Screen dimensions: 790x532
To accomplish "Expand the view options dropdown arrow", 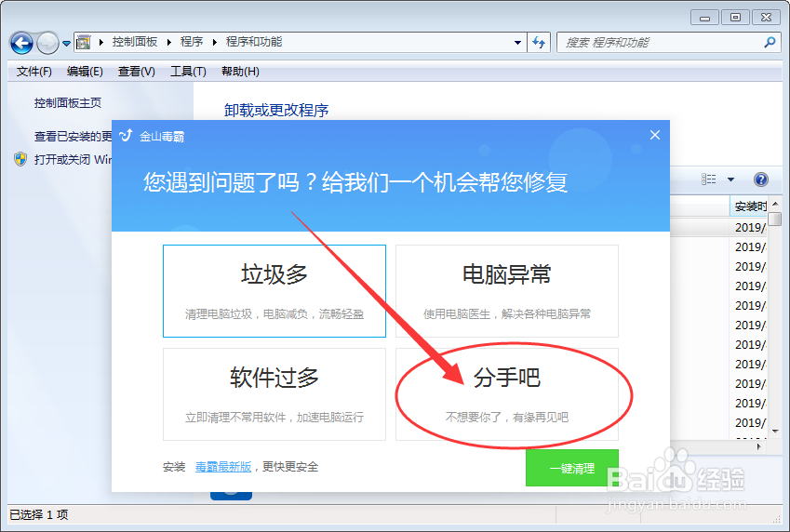I will pyautogui.click(x=730, y=180).
